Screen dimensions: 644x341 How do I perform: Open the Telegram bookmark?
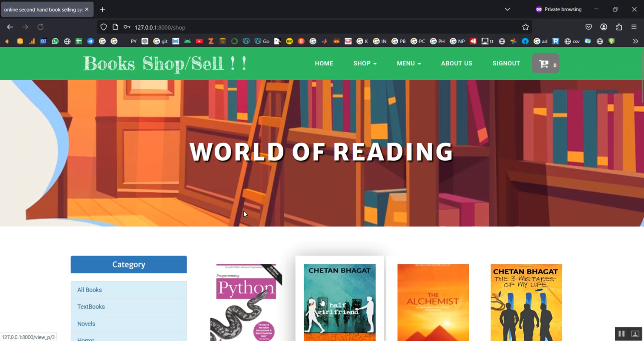pyautogui.click(x=91, y=41)
